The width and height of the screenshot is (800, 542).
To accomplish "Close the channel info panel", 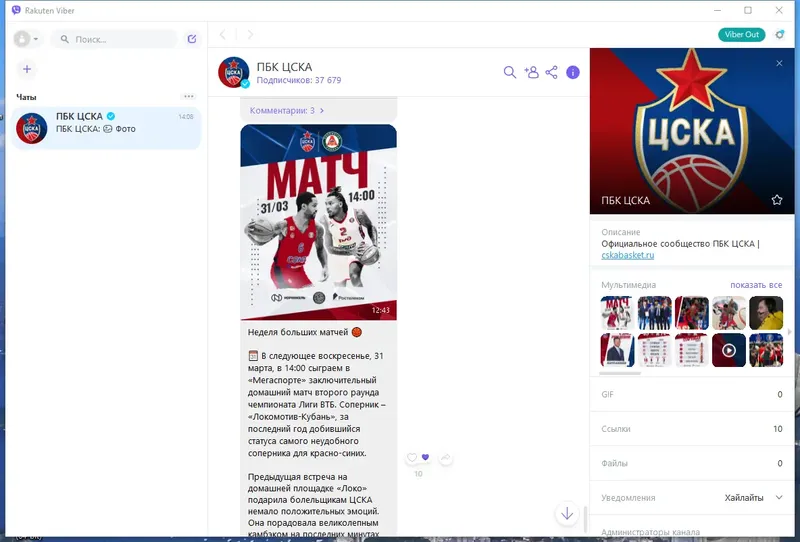I will (779, 63).
